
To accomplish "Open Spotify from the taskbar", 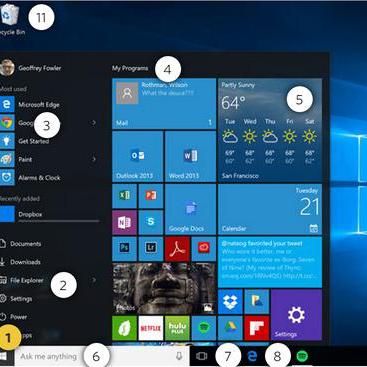I will tap(302, 356).
